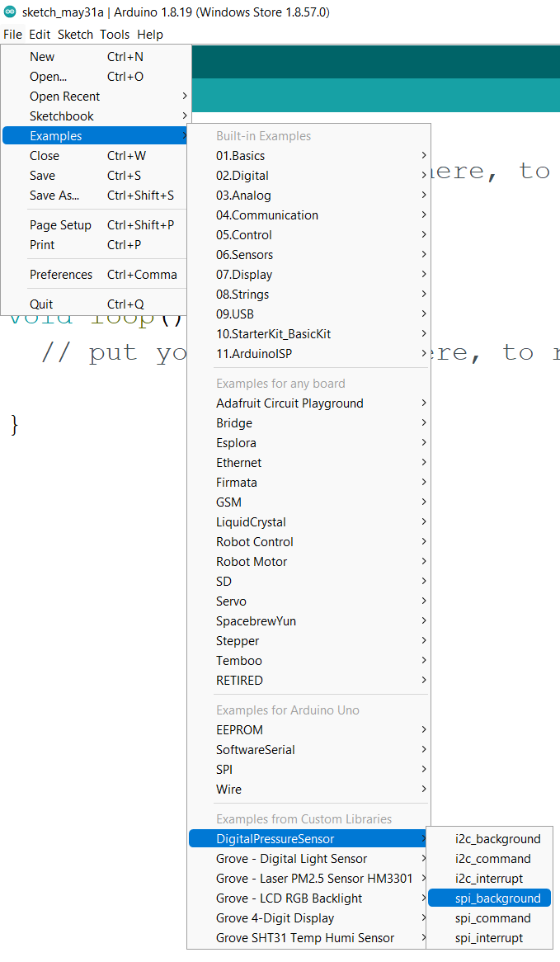The image size is (560, 962).
Task: Expand Grove SHT31 Temp Humi Sensor
Action: (x=308, y=938)
